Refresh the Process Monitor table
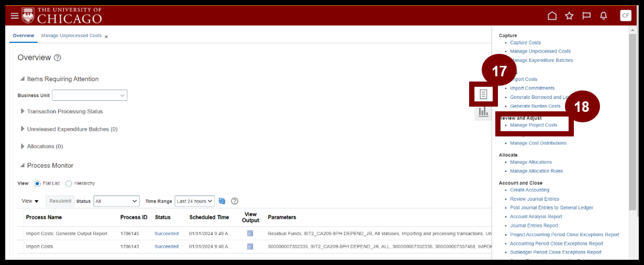The width and height of the screenshot is (644, 265). click(222, 201)
